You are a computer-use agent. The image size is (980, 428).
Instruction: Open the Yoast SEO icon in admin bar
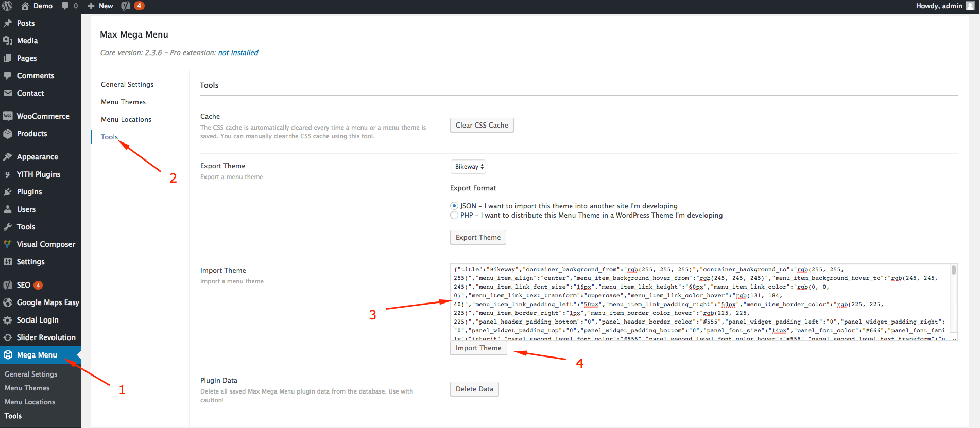[126, 6]
